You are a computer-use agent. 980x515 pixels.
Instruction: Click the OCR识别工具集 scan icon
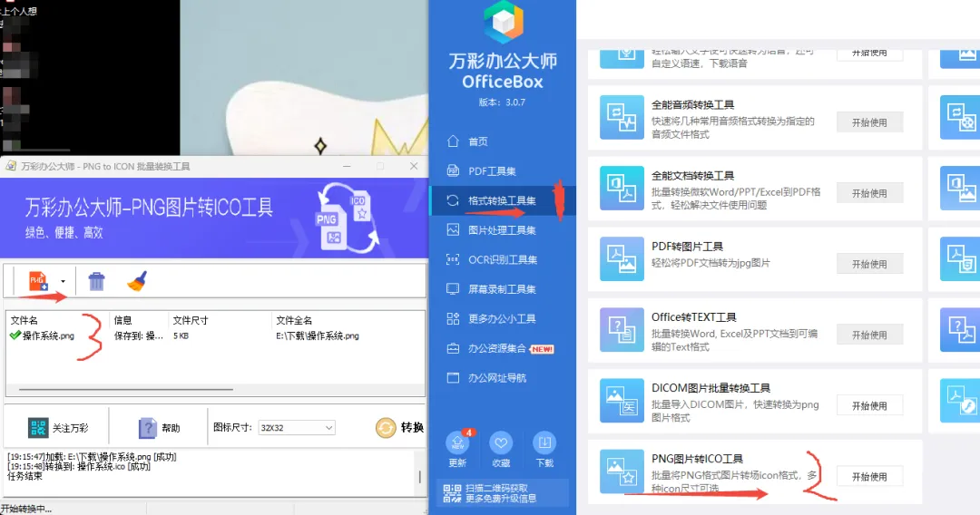click(x=453, y=259)
